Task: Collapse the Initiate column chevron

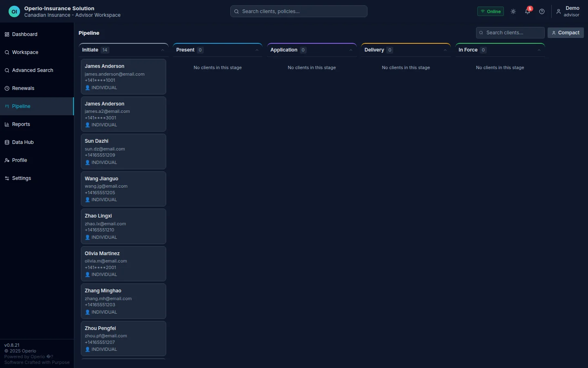Action: [163, 50]
